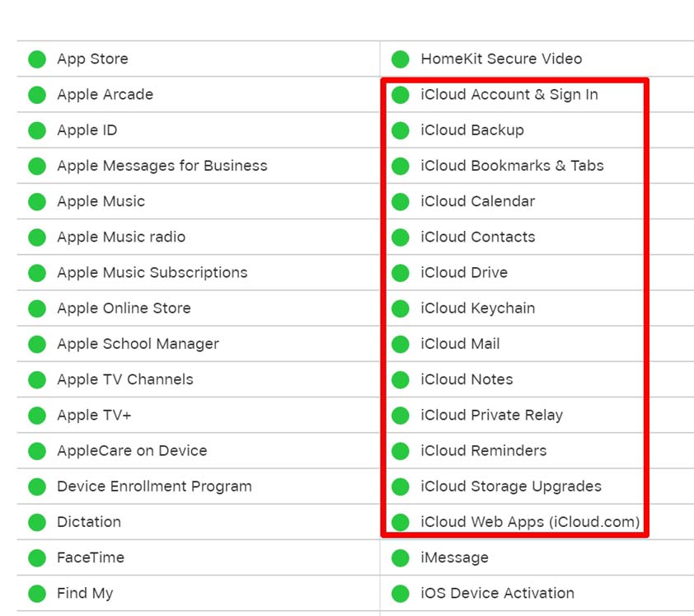Select iCloud Storage Upgrades row
This screenshot has height=616, width=694.
[515, 487]
